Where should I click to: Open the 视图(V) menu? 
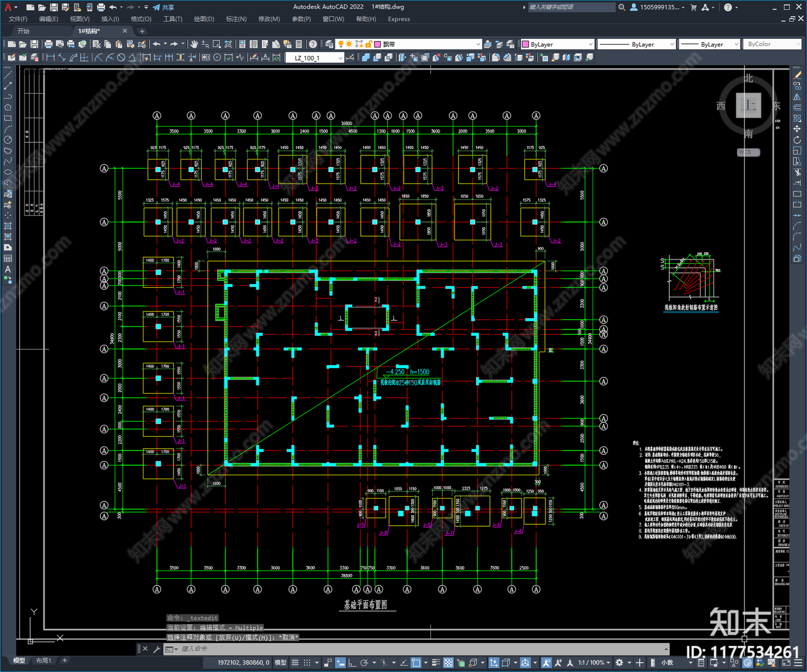[80, 19]
